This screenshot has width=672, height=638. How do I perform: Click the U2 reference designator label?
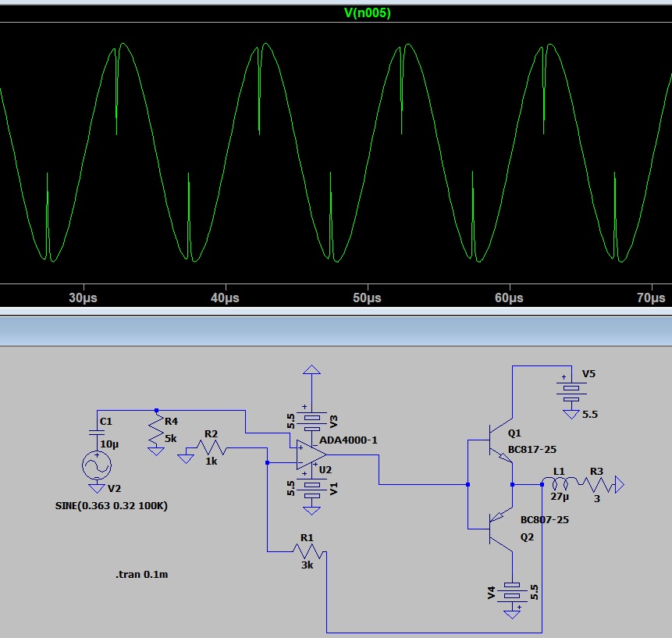325,470
